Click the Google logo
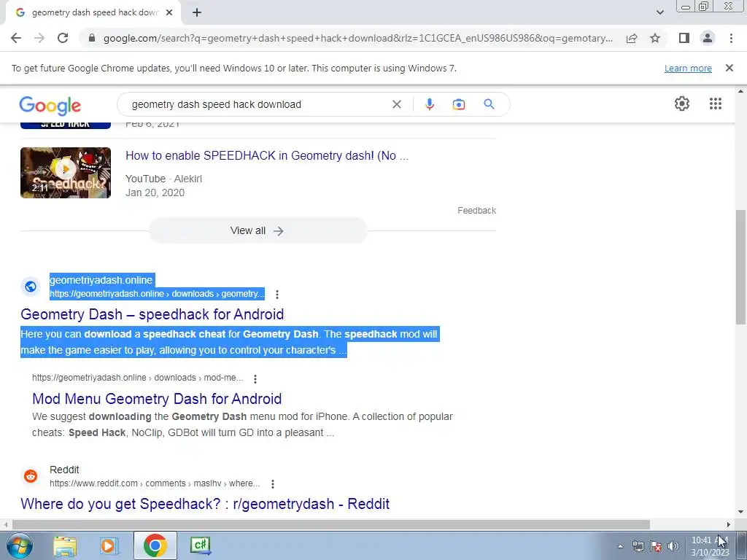This screenshot has height=560, width=747. [x=50, y=105]
